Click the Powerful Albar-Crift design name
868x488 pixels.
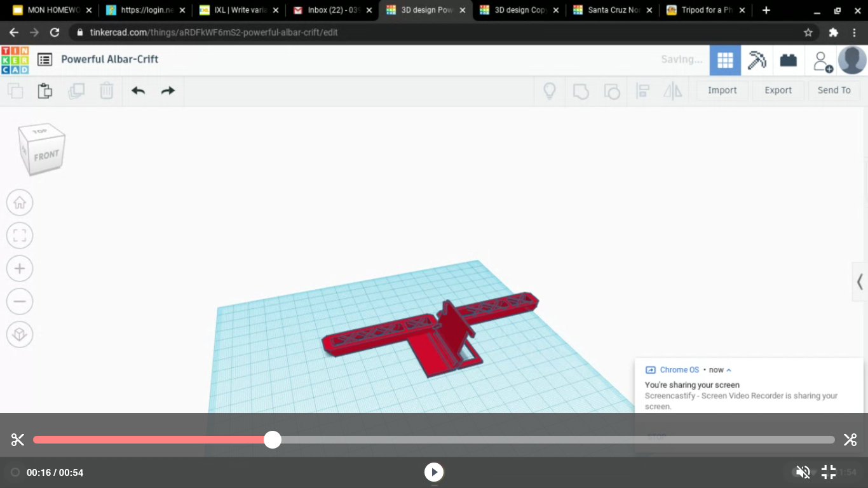click(x=109, y=59)
